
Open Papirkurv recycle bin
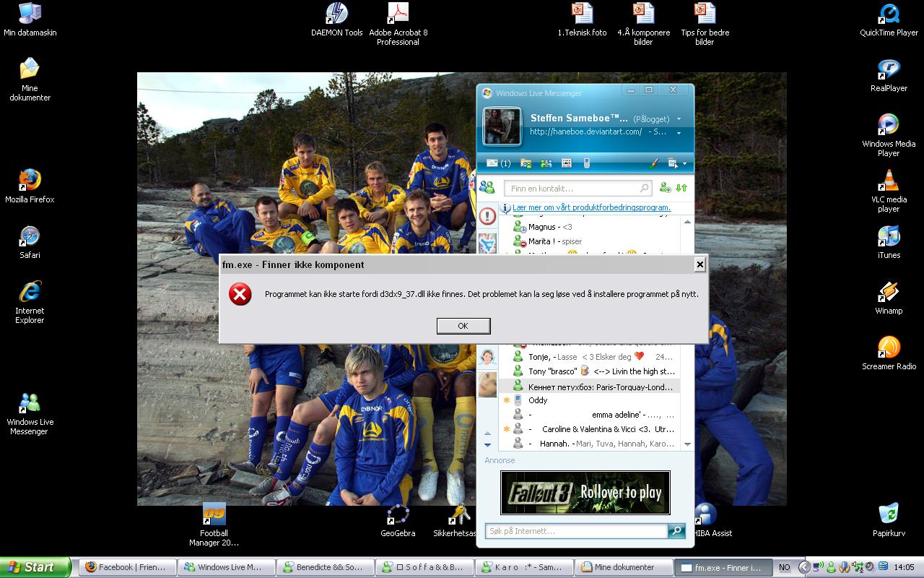coord(889,520)
